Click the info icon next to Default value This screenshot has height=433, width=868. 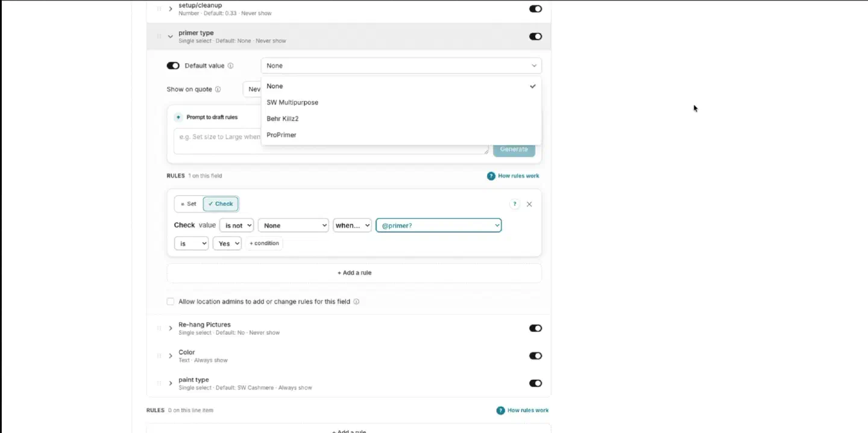tap(230, 66)
